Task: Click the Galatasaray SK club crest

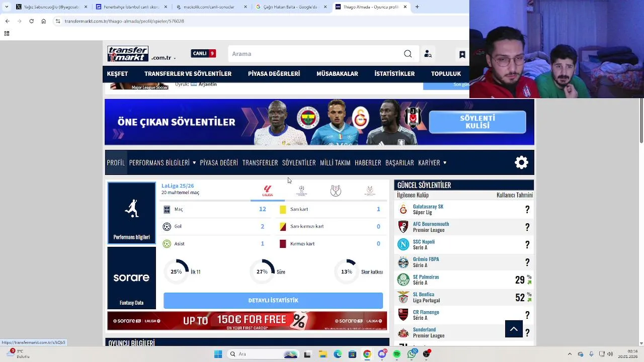Action: coord(404,209)
